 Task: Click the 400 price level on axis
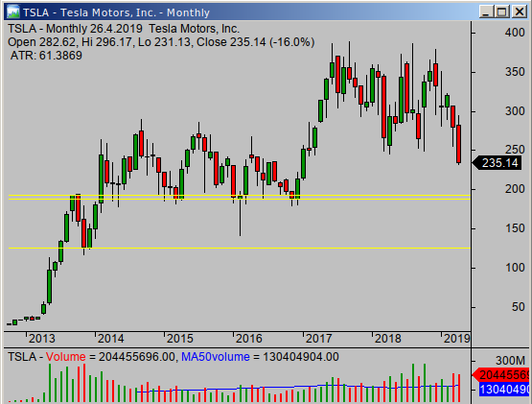pos(515,33)
